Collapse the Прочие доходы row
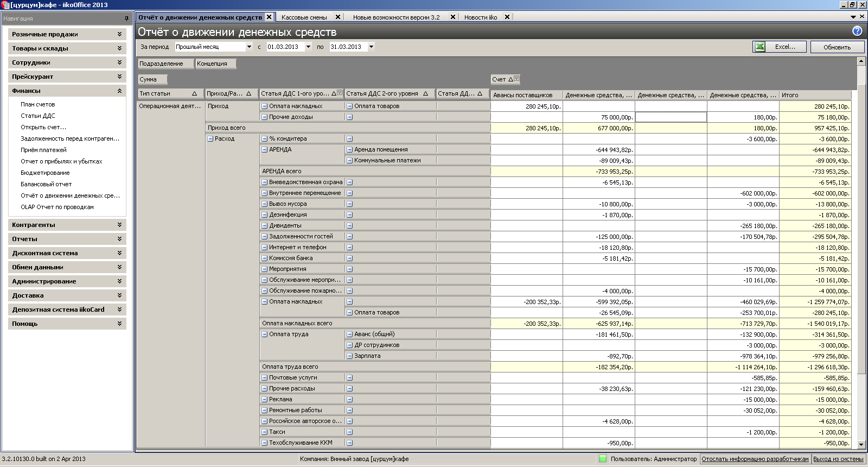 pos(264,117)
